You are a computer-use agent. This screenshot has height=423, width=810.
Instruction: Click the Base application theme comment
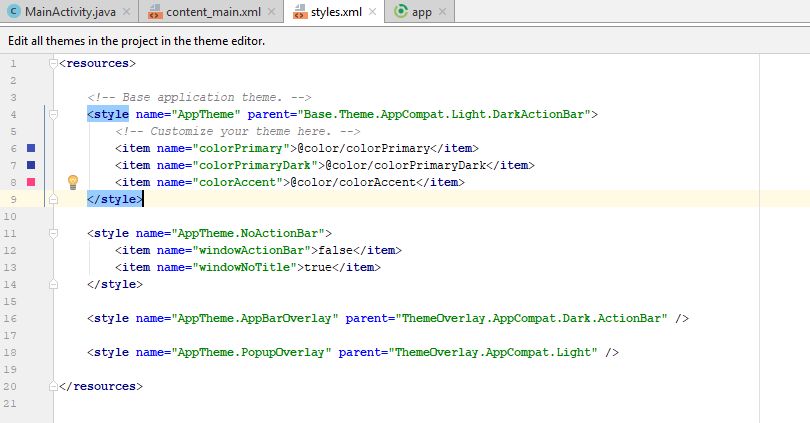click(x=199, y=97)
